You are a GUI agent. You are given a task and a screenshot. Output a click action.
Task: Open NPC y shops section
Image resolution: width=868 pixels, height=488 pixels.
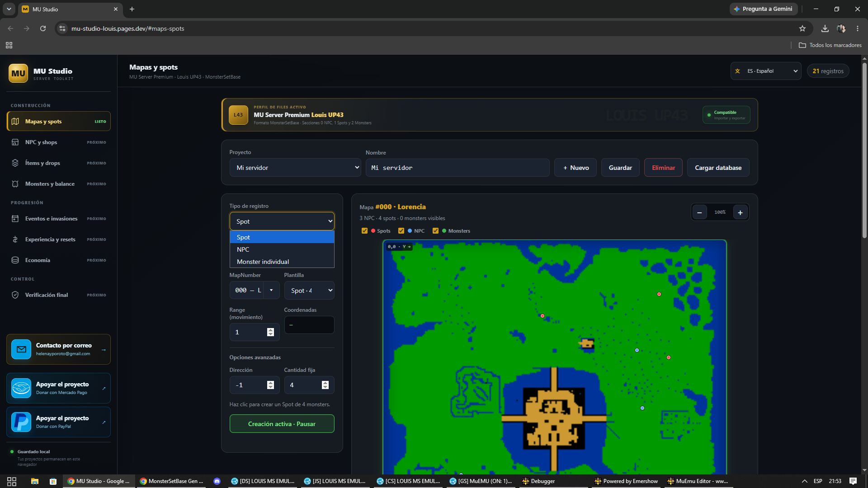pos(59,142)
